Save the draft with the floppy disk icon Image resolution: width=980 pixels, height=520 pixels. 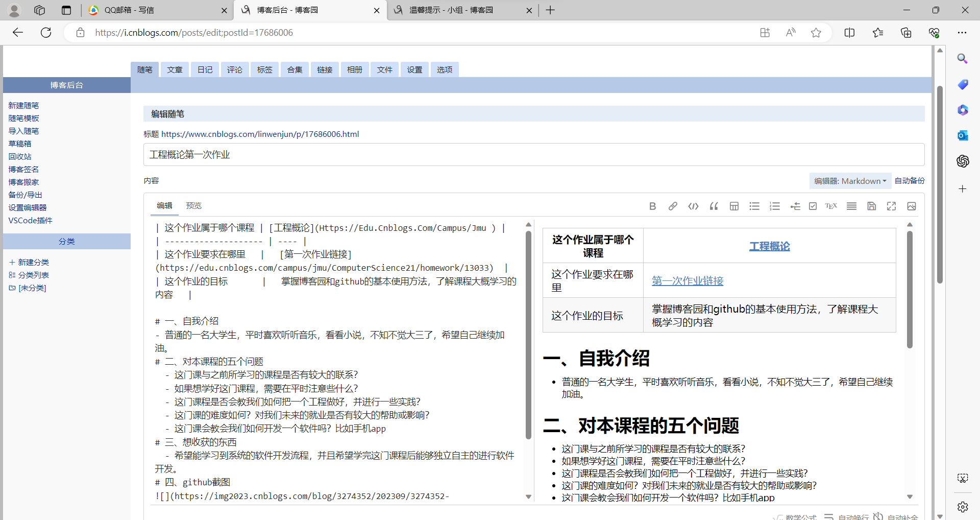tap(872, 206)
